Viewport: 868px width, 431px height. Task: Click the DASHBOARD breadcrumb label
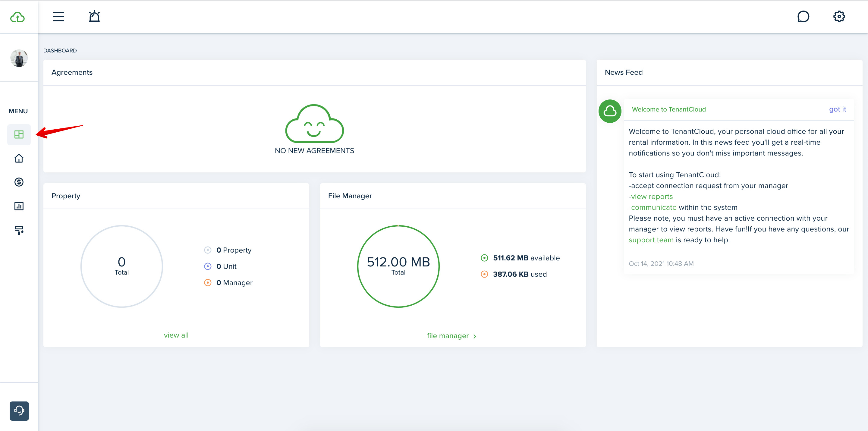click(x=60, y=51)
